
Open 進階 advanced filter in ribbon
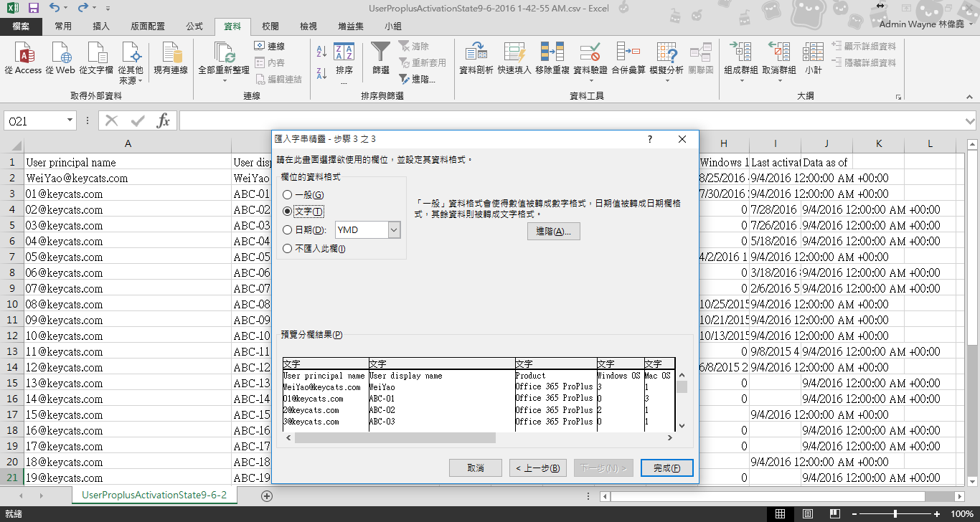tap(417, 80)
